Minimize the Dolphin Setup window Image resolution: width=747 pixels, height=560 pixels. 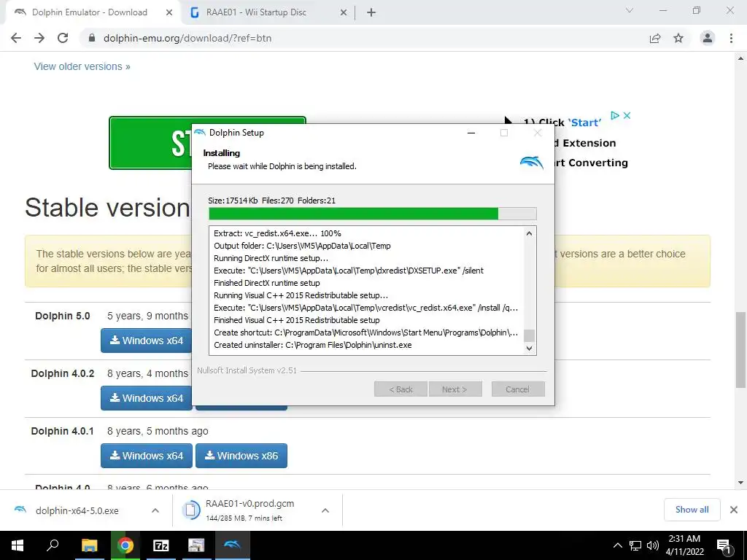coord(471,133)
